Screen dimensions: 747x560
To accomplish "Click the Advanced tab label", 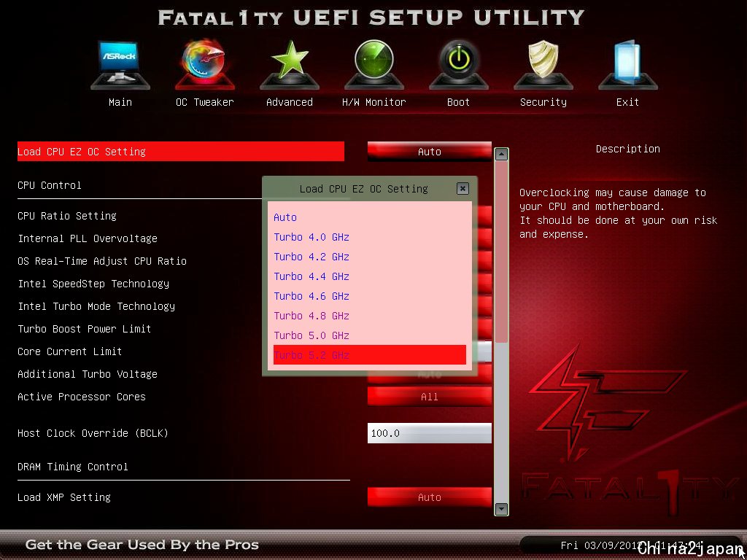I will click(x=290, y=102).
